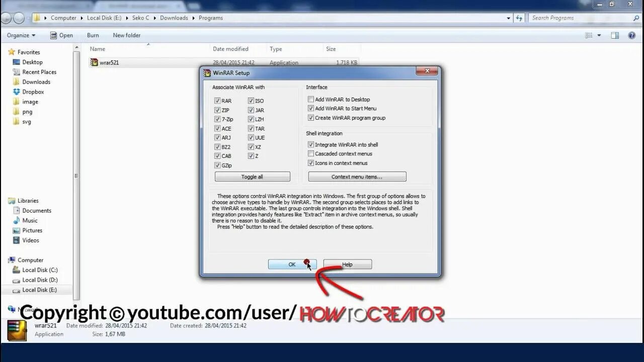The width and height of the screenshot is (644, 362).
Task: Open Videos library
Action: click(30, 240)
